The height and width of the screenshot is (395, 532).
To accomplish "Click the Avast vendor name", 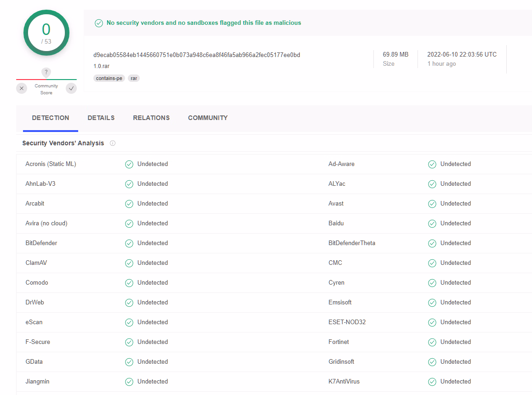I will point(336,203).
